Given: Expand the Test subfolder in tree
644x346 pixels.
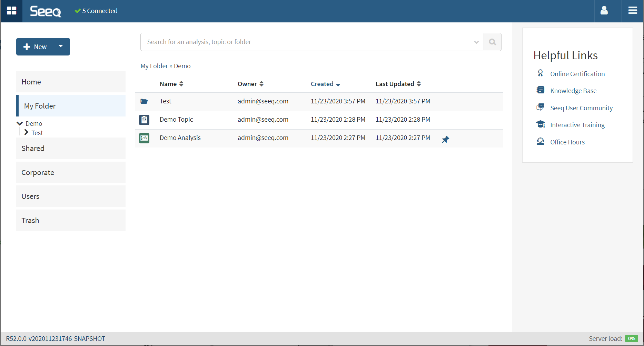Looking at the screenshot, I should (x=26, y=132).
